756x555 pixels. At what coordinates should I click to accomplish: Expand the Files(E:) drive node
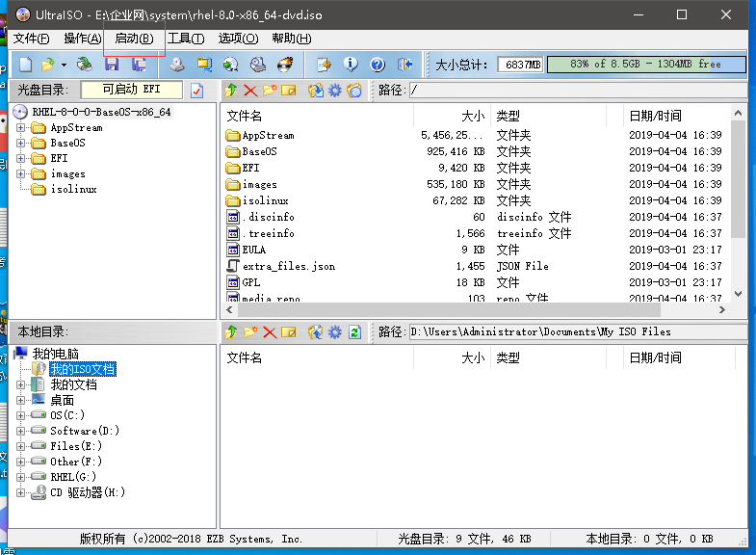click(21, 446)
